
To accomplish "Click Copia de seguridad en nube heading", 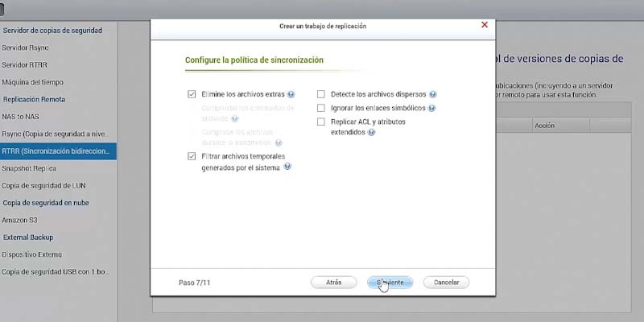I will coord(46,203).
